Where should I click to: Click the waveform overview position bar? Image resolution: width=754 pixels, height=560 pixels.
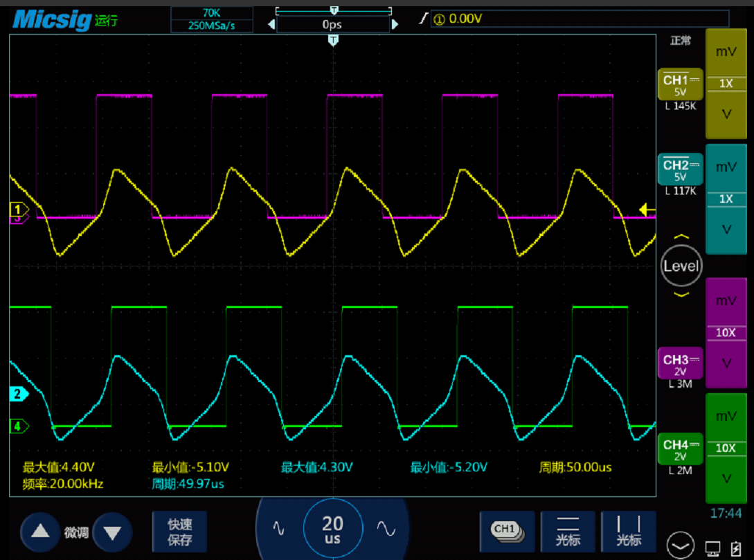[x=334, y=10]
